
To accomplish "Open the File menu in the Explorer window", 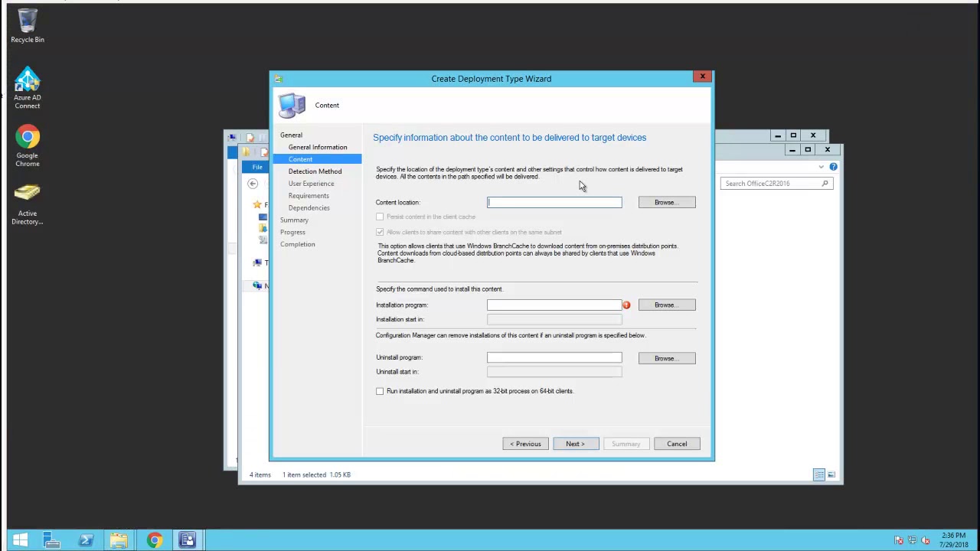I will [256, 167].
